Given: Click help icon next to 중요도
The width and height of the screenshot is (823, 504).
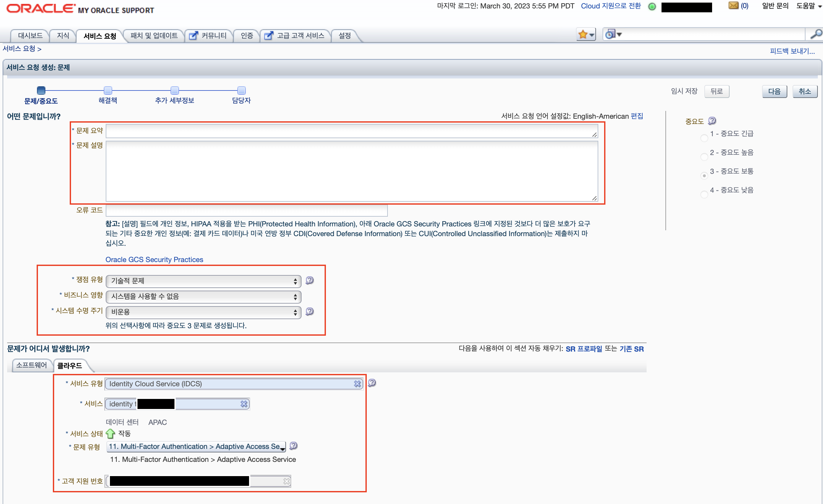Looking at the screenshot, I should (x=712, y=121).
